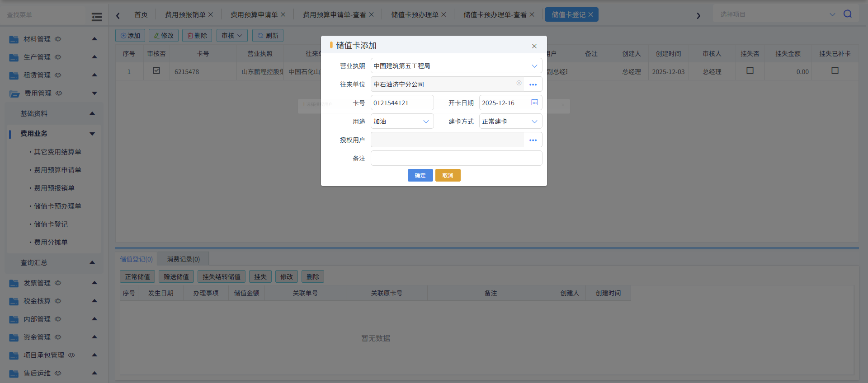Toggle the 审核否 checkbox in row 1
Viewport: 868px width, 383px height.
(156, 71)
